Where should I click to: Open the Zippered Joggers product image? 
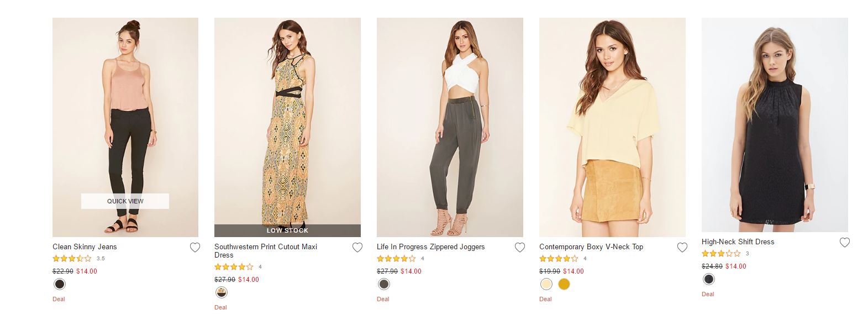coord(450,127)
